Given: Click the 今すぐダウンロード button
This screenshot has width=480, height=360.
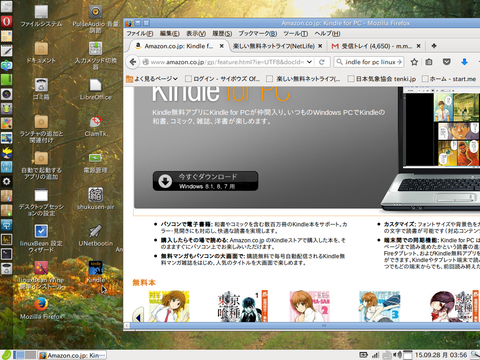Looking at the screenshot, I should click(205, 181).
